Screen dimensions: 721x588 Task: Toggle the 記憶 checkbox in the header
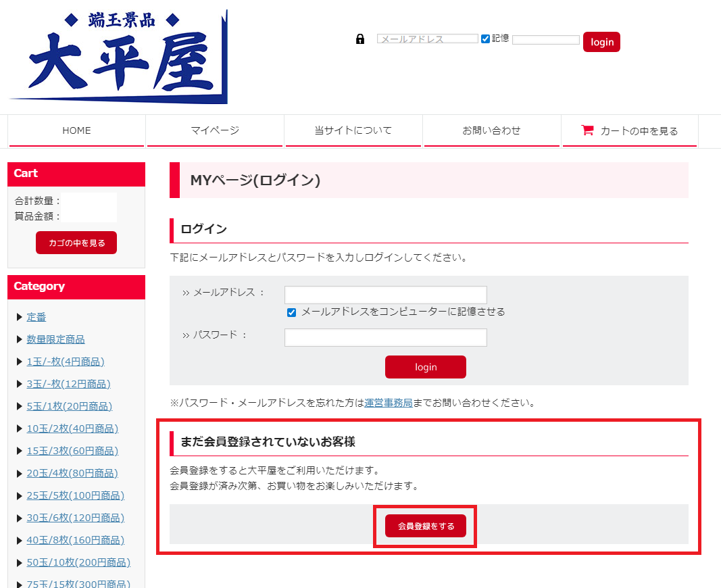coord(485,38)
